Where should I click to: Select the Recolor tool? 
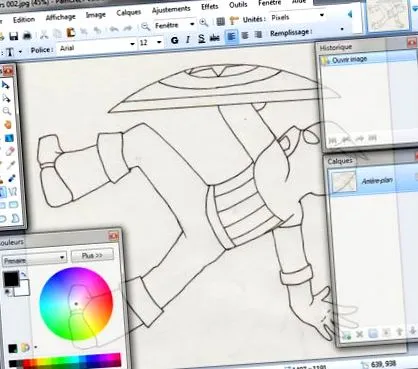coord(12,179)
